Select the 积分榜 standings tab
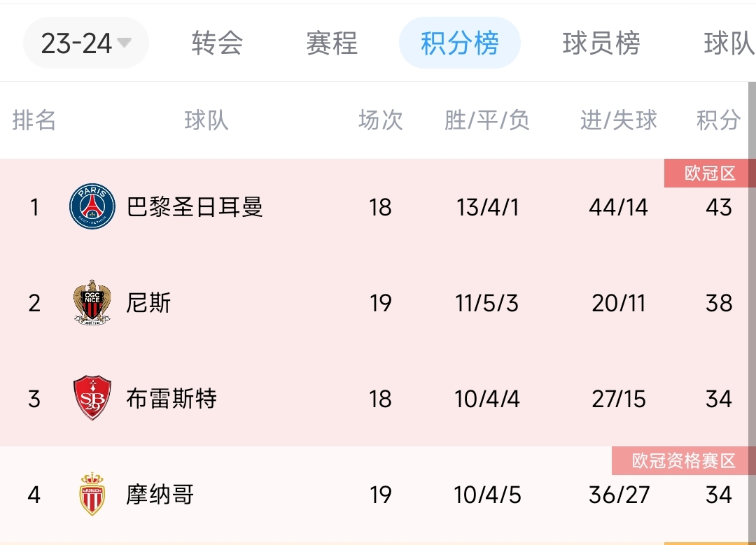 tap(459, 43)
